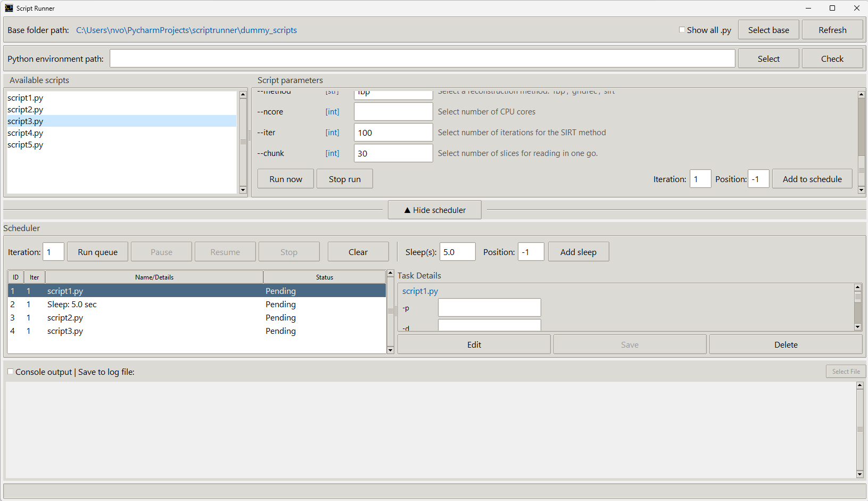
Task: Enable the Show all .py checkbox
Action: pyautogui.click(x=682, y=30)
